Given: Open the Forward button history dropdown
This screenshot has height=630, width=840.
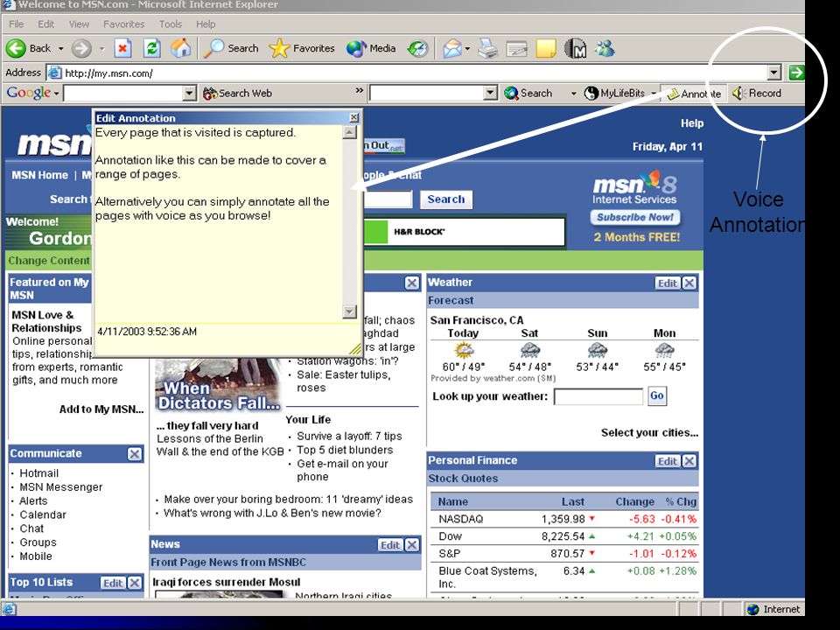Looking at the screenshot, I should pos(101,49).
